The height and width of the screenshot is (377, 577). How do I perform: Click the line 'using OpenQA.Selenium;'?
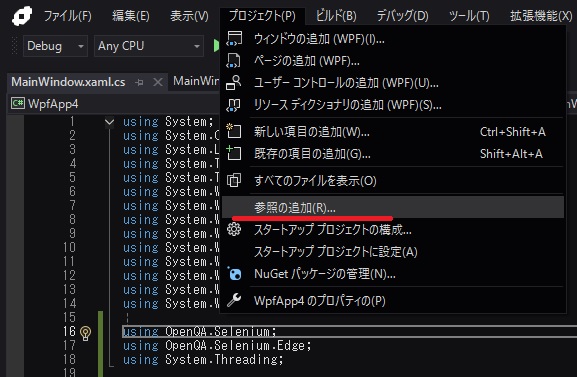pos(199,332)
